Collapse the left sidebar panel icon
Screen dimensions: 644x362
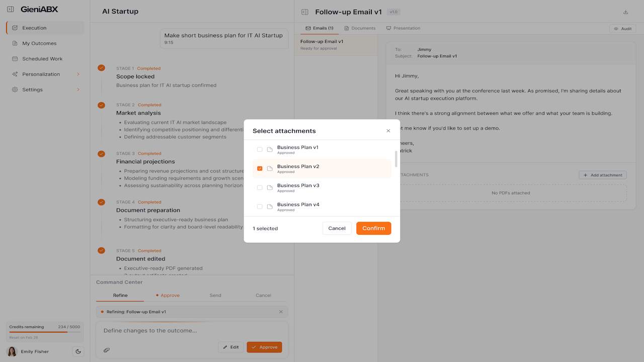coord(11,9)
